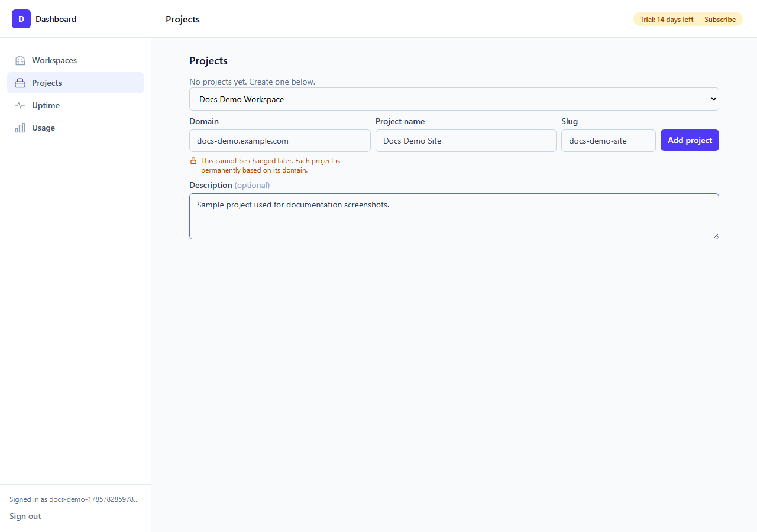Click the 'Signed in as docs-demo' text
Screen dimensions: 757x532
(75, 499)
